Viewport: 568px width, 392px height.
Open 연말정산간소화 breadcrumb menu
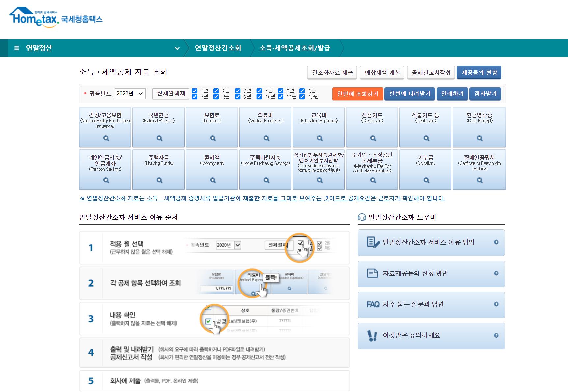point(218,48)
